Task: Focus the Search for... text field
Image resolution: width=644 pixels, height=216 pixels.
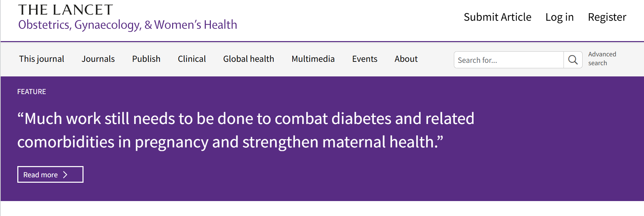Action: [509, 60]
